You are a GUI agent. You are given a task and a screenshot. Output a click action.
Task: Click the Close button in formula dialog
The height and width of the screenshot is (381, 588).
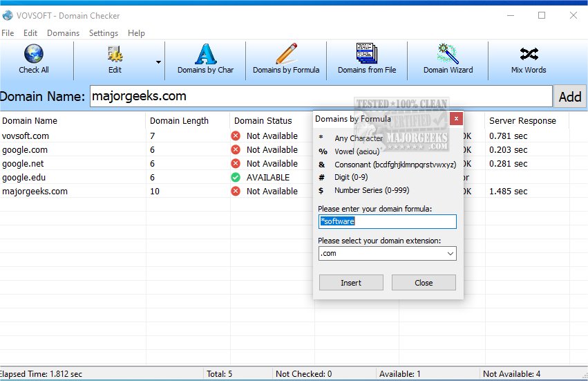pyautogui.click(x=424, y=283)
